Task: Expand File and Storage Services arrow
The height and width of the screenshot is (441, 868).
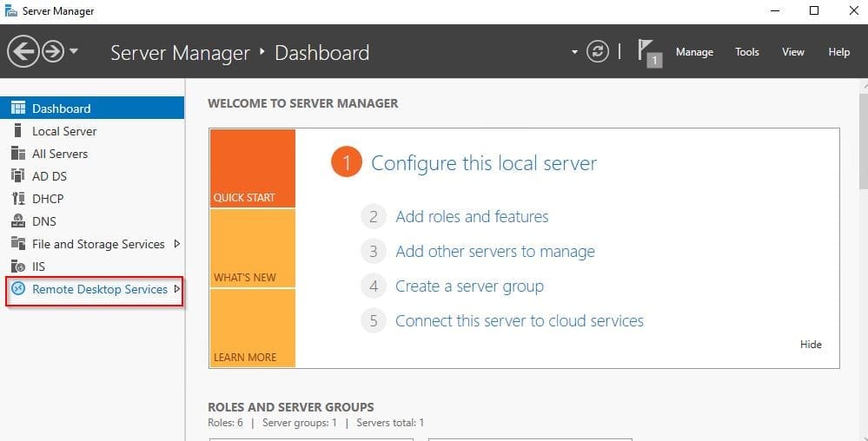Action: 177,244
